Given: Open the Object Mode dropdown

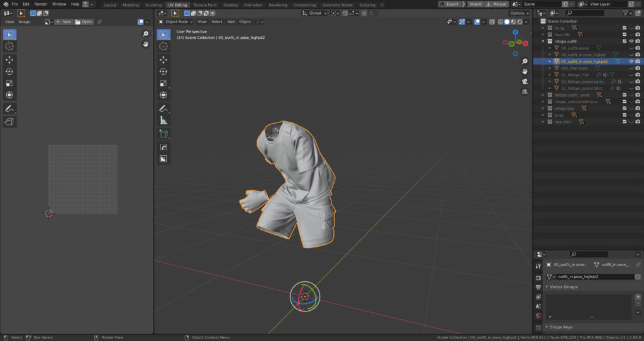Looking at the screenshot, I should click(x=175, y=21).
